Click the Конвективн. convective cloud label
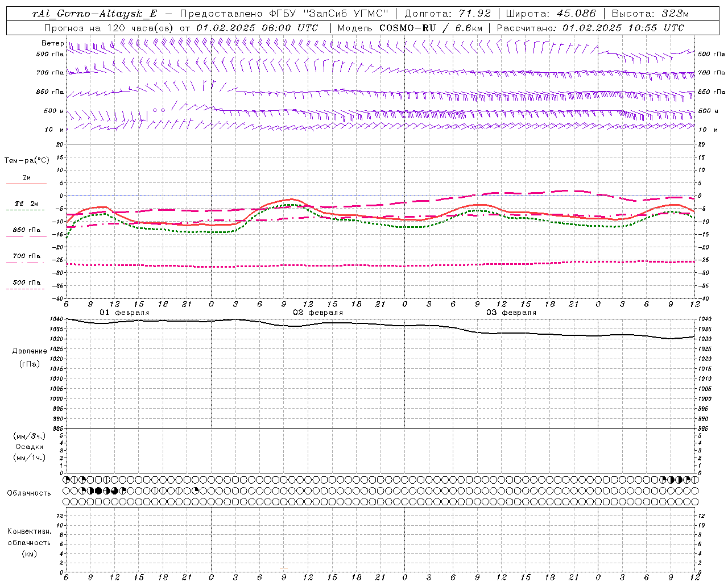 click(29, 531)
